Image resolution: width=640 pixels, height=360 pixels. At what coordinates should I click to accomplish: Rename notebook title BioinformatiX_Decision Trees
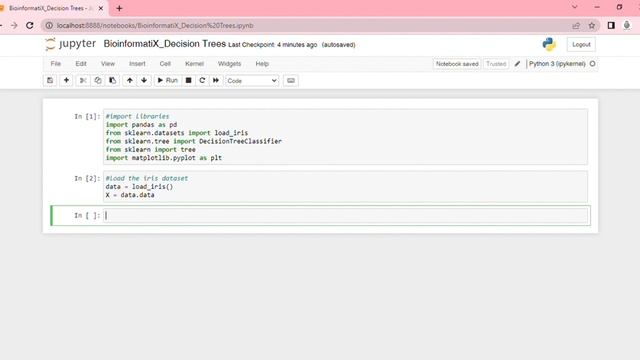click(x=164, y=44)
